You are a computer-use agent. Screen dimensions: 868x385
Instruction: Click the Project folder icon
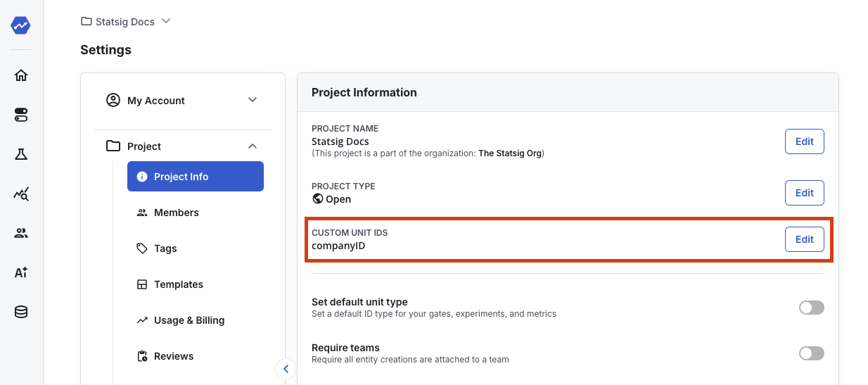coord(113,146)
